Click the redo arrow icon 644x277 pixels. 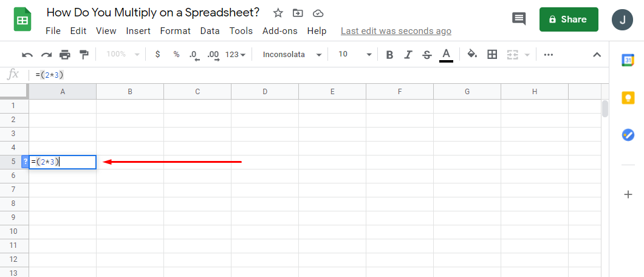coord(46,55)
